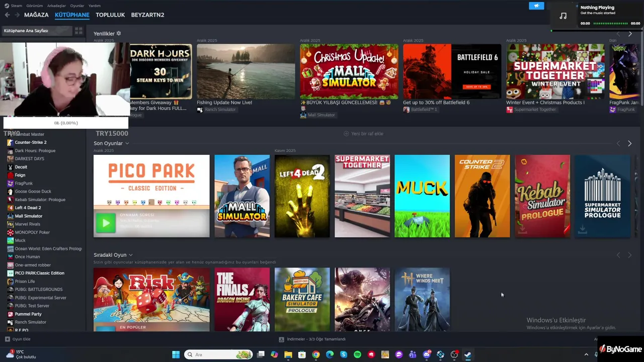The image size is (644, 362).
Task: Select MONOPOLY Poker icon in sidebar
Action: tap(10, 232)
